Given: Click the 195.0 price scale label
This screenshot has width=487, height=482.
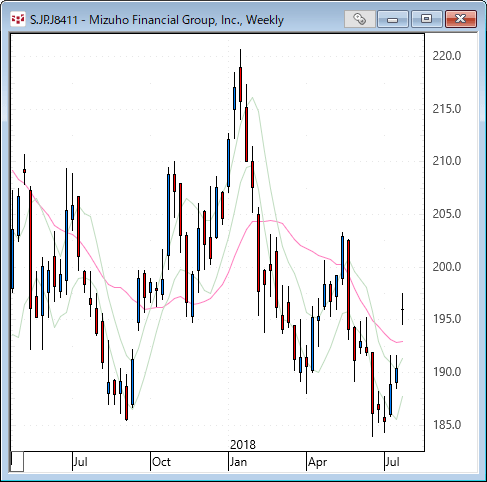Looking at the screenshot, I should coord(447,319).
